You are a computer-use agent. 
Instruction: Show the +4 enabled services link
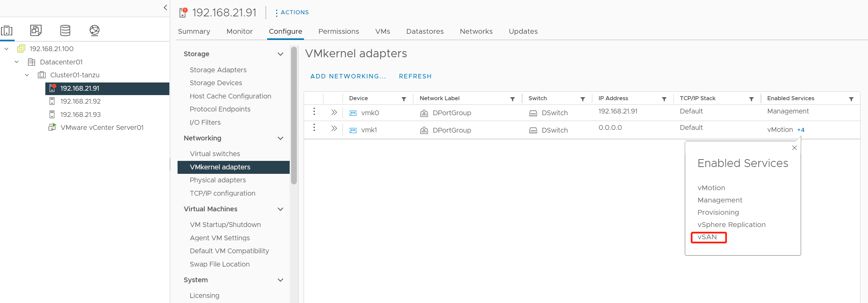pyautogui.click(x=801, y=130)
